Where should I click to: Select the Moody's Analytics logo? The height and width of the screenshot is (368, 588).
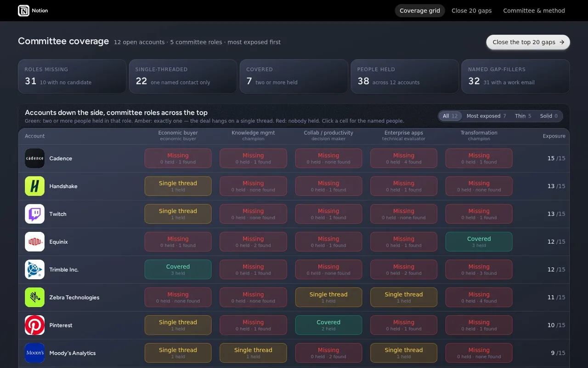click(34, 353)
